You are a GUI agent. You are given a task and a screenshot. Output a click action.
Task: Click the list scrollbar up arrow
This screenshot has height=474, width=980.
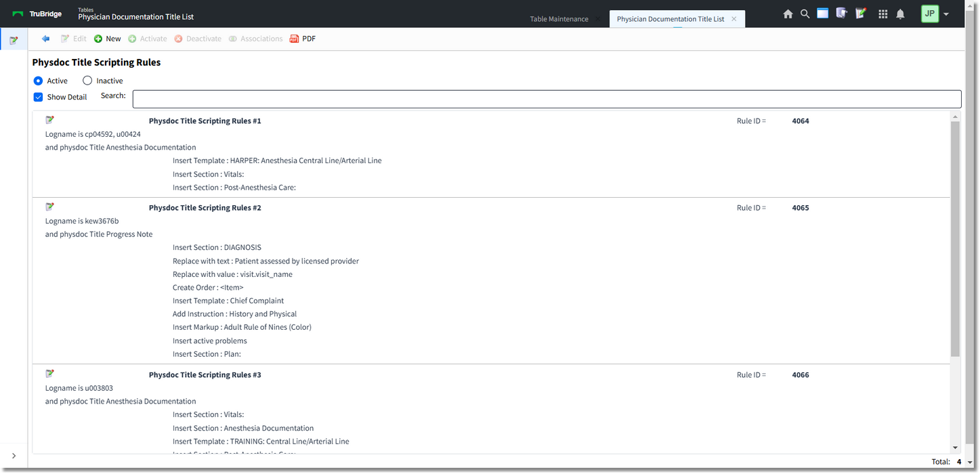coord(955,116)
